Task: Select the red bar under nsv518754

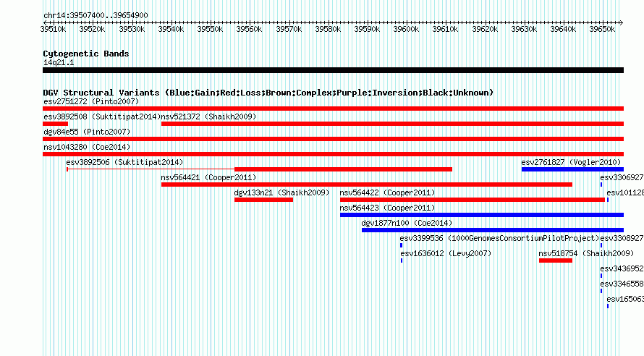Action: coord(556,260)
